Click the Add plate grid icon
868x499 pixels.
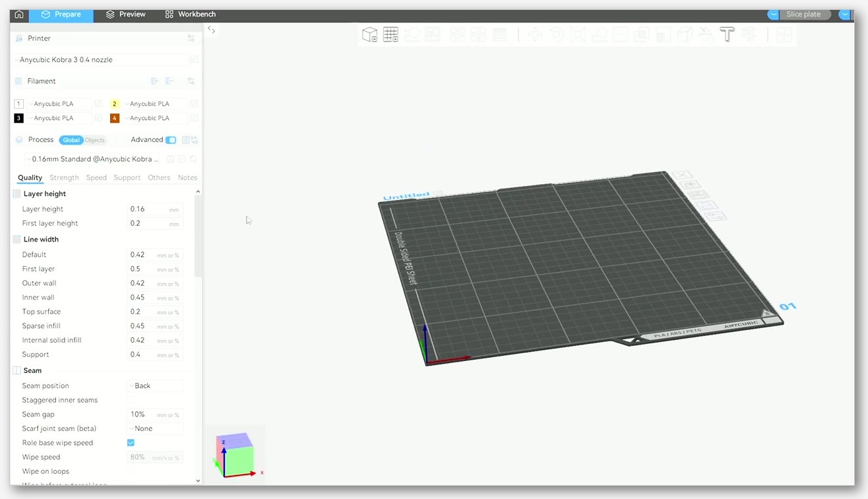390,34
